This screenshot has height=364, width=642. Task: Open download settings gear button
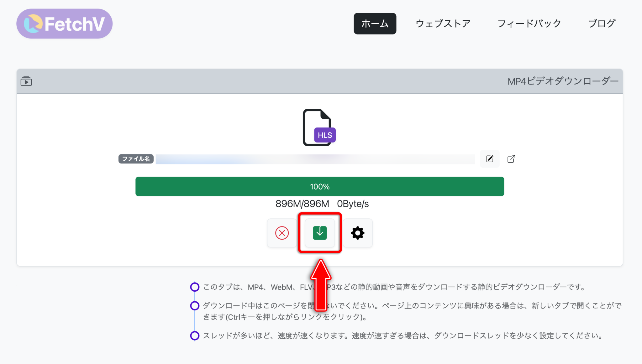click(x=358, y=233)
